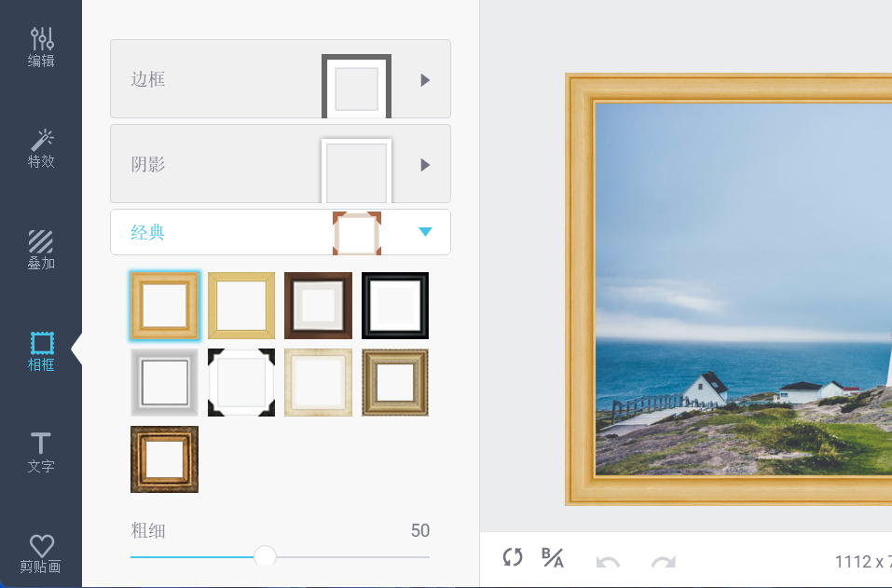Open the 文字 text tool
Image resolution: width=892 pixels, height=588 pixels.
point(41,453)
